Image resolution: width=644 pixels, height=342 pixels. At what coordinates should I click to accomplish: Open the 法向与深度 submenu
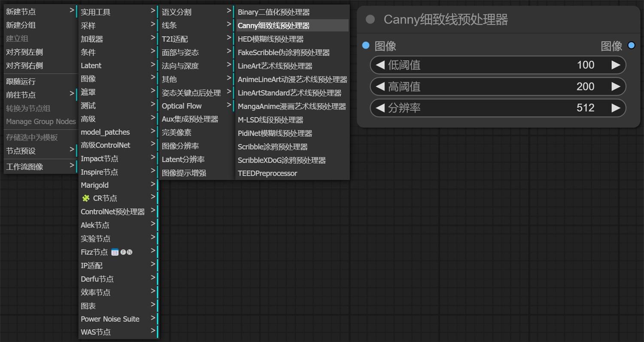pyautogui.click(x=196, y=66)
